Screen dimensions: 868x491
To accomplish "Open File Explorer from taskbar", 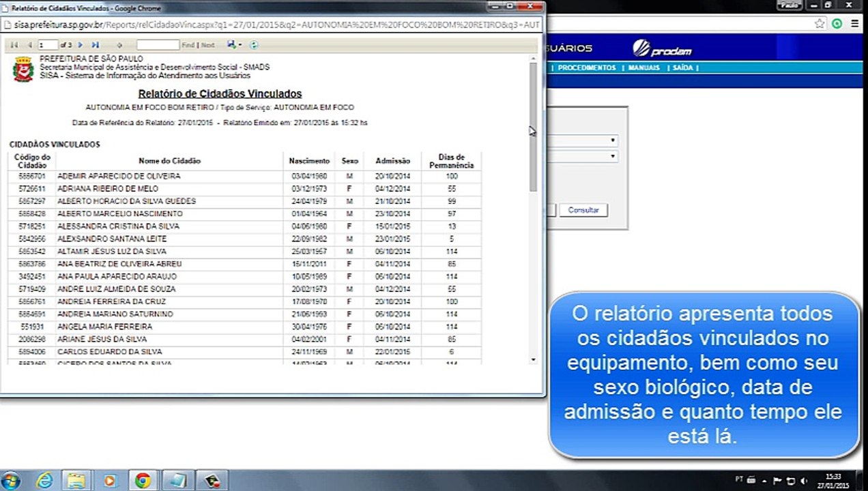I will point(77,480).
